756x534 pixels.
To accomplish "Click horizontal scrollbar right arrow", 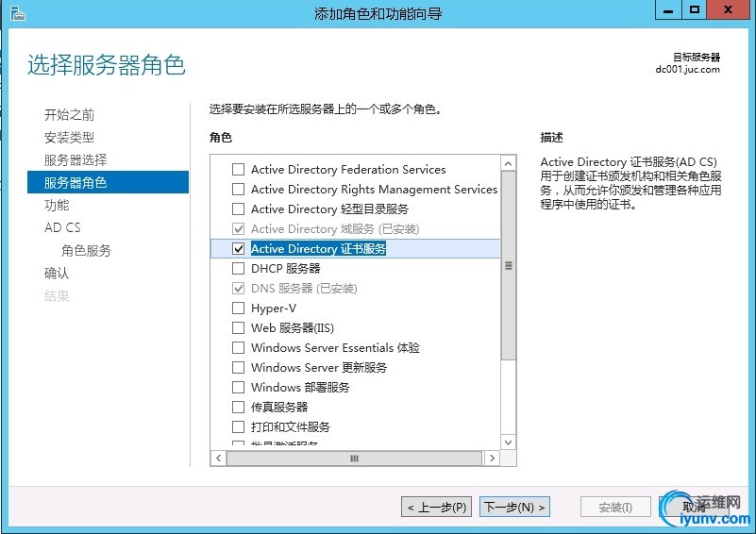I will [x=492, y=458].
